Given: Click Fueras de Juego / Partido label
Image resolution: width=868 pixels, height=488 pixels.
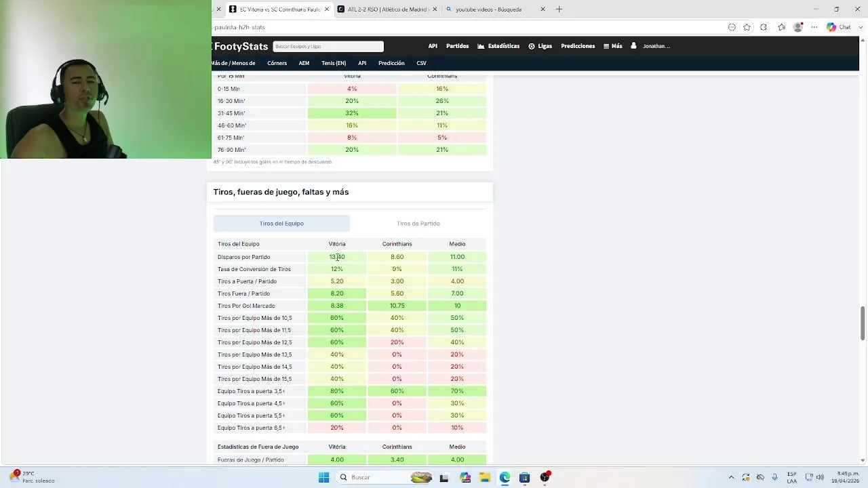Looking at the screenshot, I should (250, 460).
